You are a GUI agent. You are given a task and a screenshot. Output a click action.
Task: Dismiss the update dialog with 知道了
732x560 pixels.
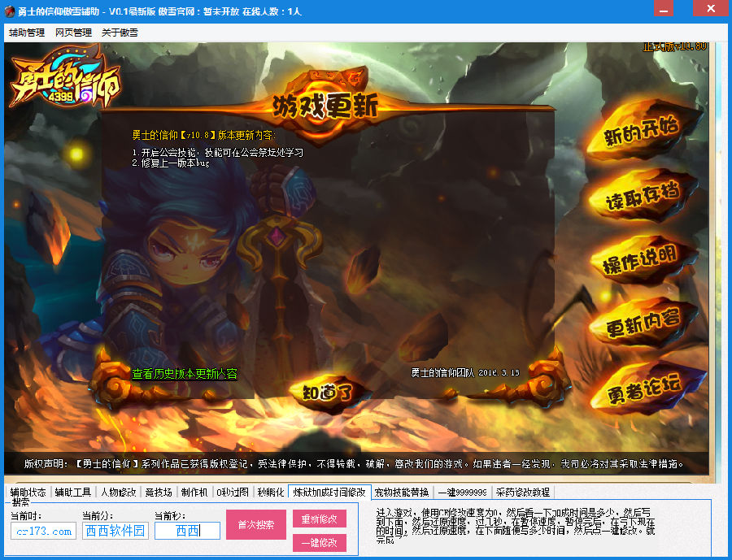tap(329, 393)
